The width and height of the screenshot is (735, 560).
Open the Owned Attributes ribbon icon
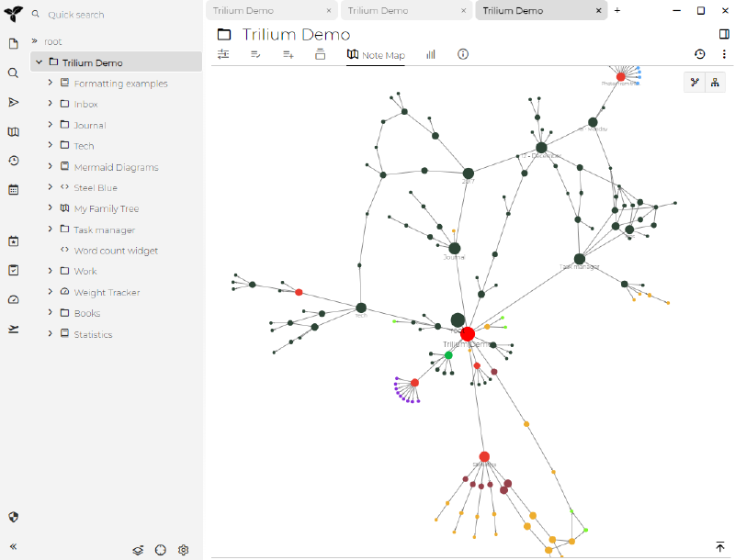coord(255,55)
